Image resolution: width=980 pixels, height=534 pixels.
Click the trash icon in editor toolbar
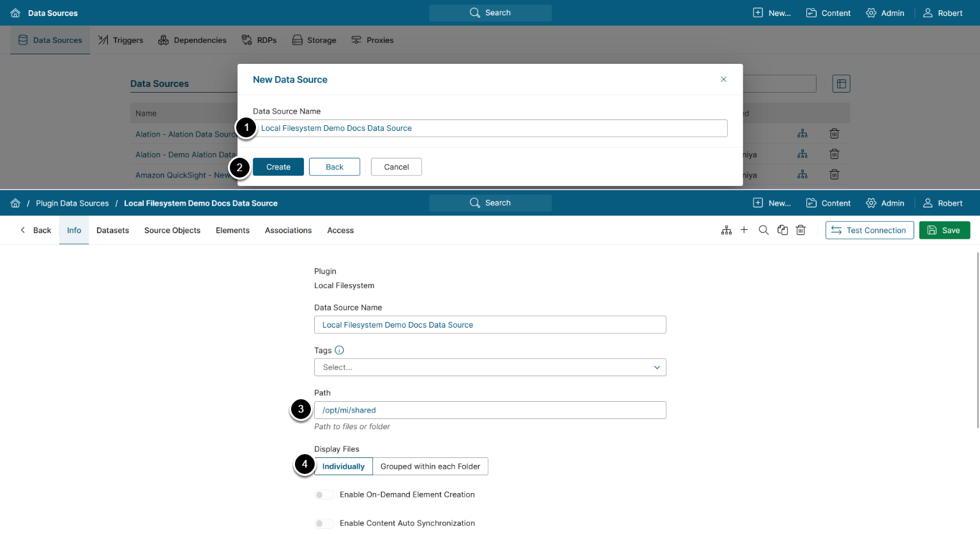[801, 231]
